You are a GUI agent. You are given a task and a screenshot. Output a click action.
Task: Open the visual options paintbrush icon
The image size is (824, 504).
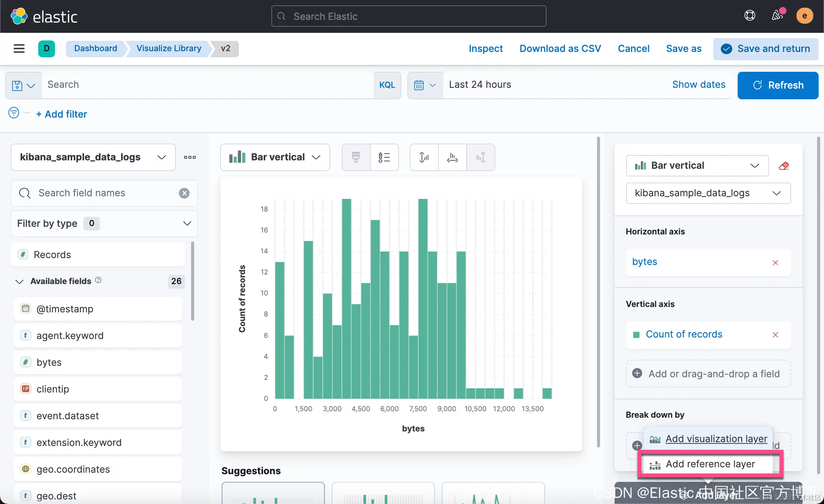coord(356,157)
